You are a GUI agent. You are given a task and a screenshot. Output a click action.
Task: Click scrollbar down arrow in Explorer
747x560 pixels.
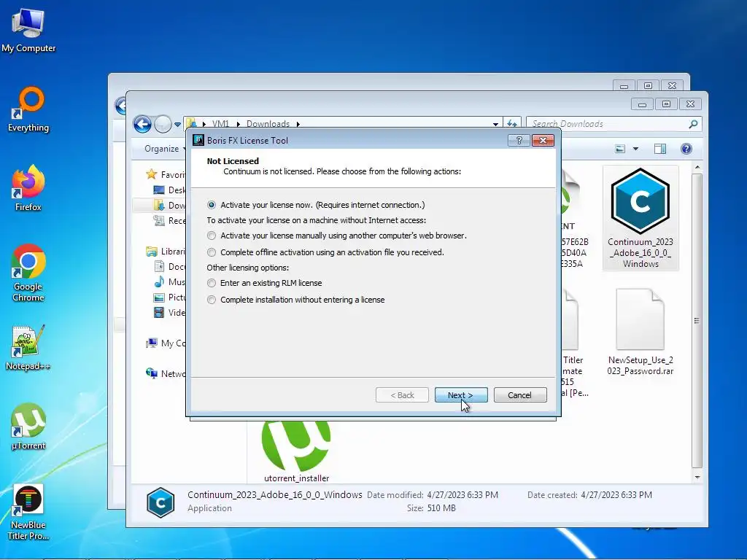(x=697, y=477)
